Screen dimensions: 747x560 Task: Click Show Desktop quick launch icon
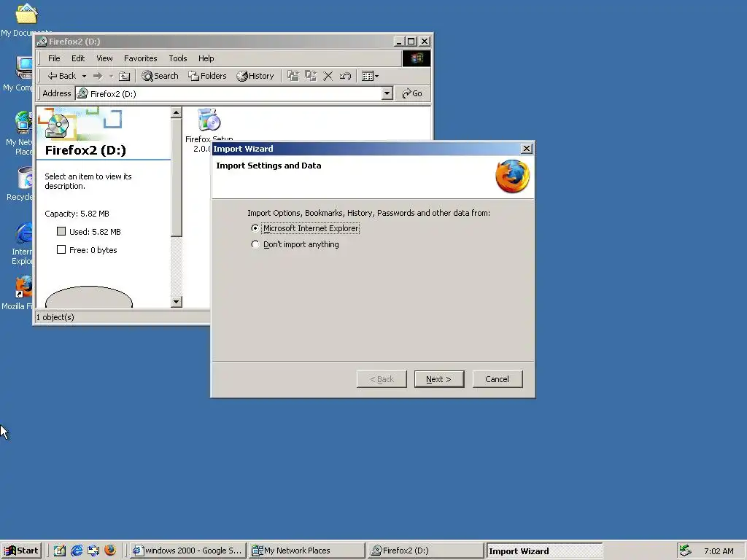point(59,551)
